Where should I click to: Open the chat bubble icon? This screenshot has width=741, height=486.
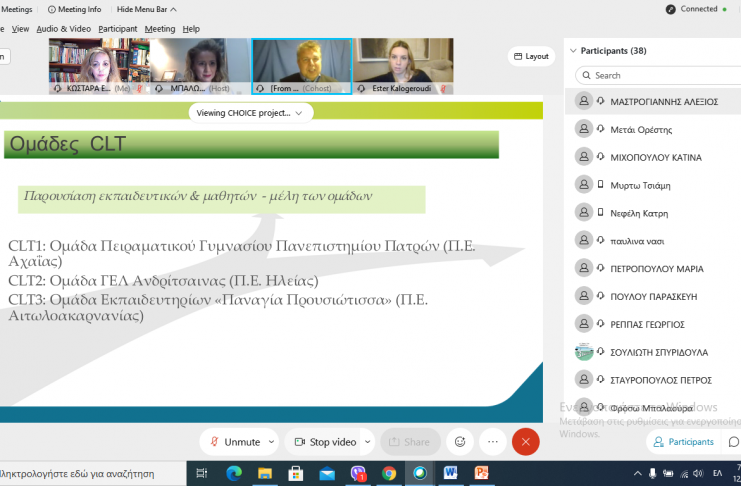point(733,442)
